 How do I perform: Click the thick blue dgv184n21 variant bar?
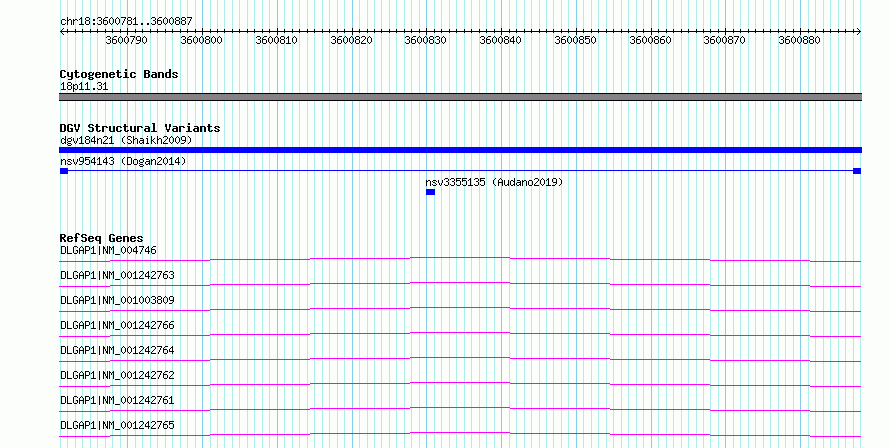[460, 150]
